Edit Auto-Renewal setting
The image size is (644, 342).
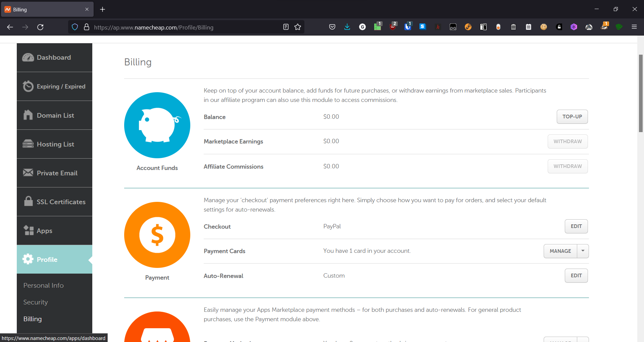(x=576, y=276)
